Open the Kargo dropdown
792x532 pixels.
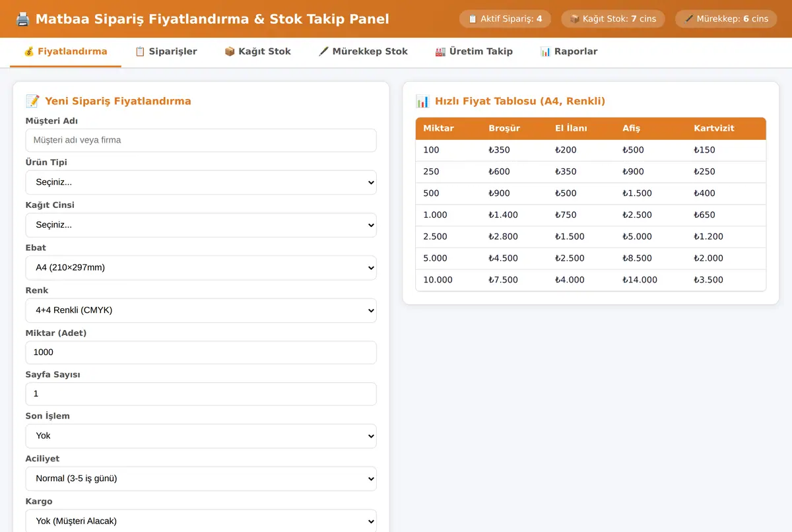point(201,521)
